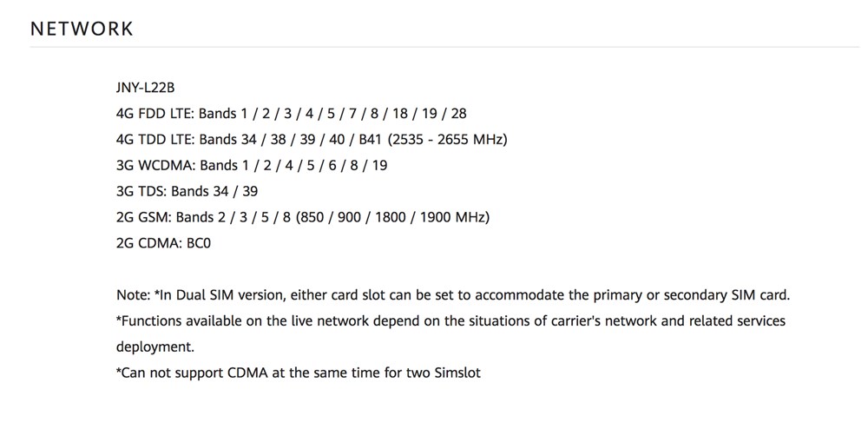Click the BC0 value text
The height and width of the screenshot is (429, 868).
(198, 243)
